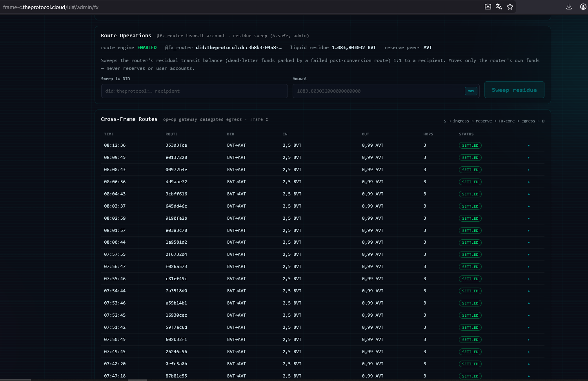Click the DIR column header
This screenshot has width=588, height=381.
[230, 134]
